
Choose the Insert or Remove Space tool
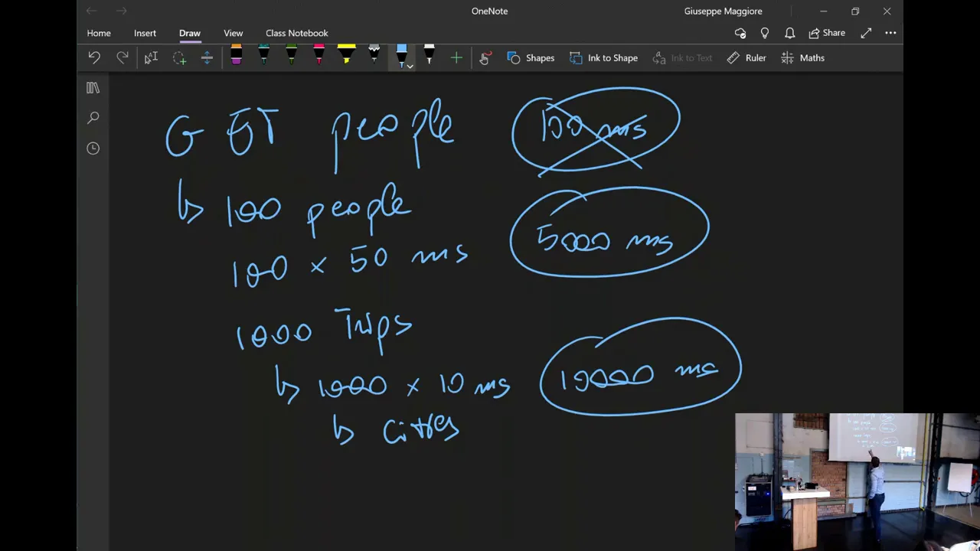click(207, 57)
